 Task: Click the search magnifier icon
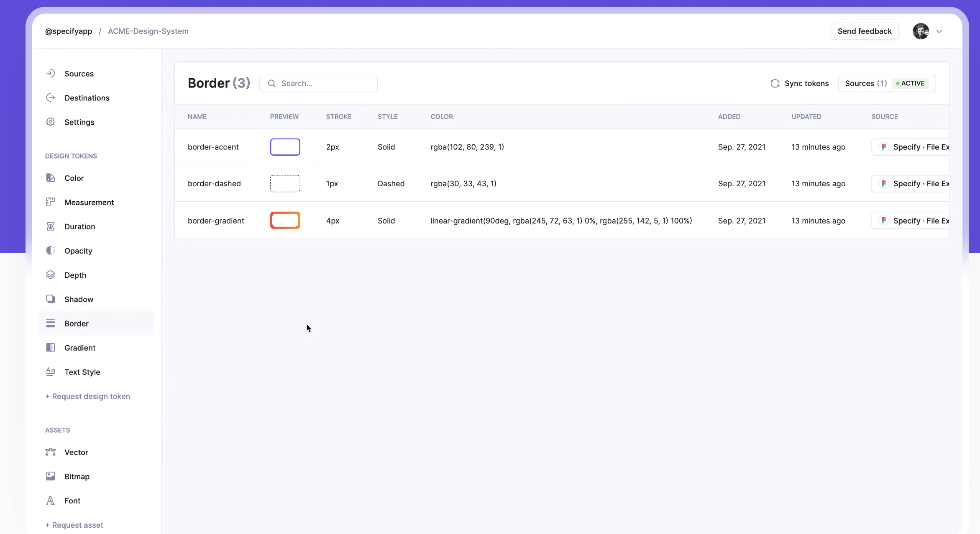coord(271,83)
